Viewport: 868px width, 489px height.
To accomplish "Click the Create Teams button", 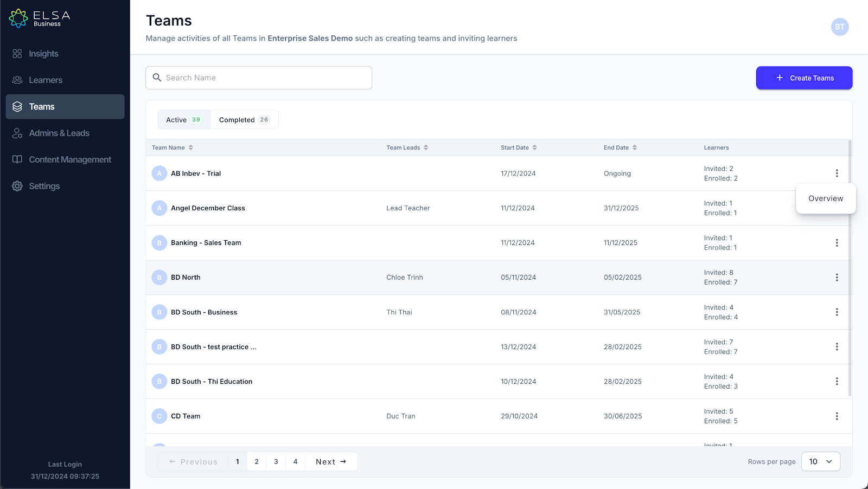I will click(804, 78).
